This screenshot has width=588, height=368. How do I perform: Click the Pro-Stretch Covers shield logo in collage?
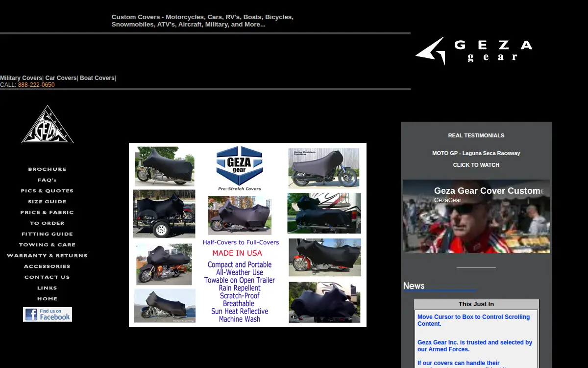pos(240,168)
